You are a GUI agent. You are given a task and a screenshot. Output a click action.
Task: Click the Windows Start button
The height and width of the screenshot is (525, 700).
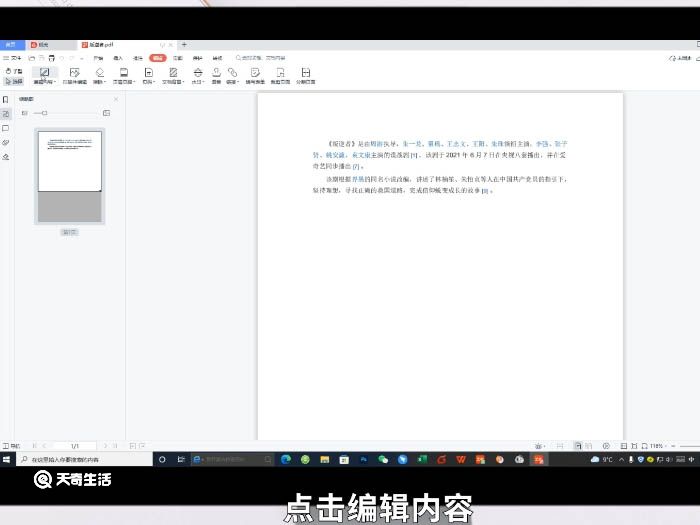pyautogui.click(x=7, y=459)
